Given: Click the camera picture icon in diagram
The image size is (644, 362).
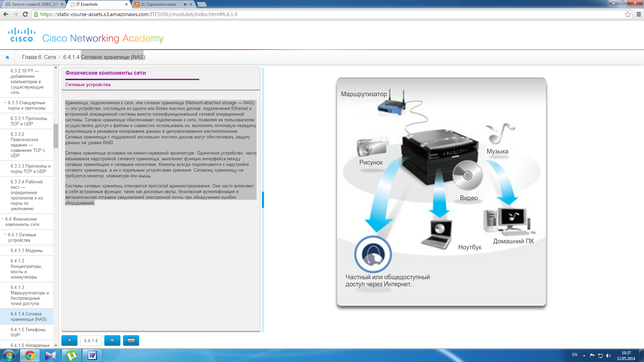Looking at the screenshot, I should coord(372,146).
